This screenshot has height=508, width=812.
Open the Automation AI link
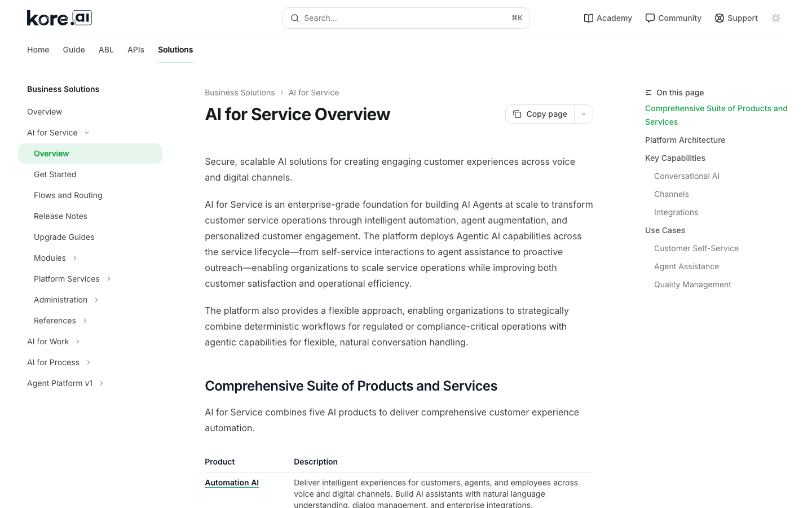coord(232,483)
